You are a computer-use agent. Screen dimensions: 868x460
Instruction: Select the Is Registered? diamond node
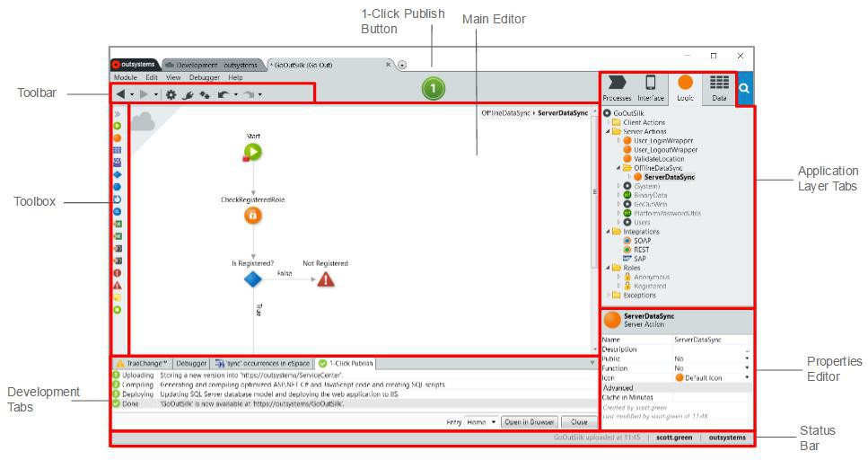(x=253, y=279)
